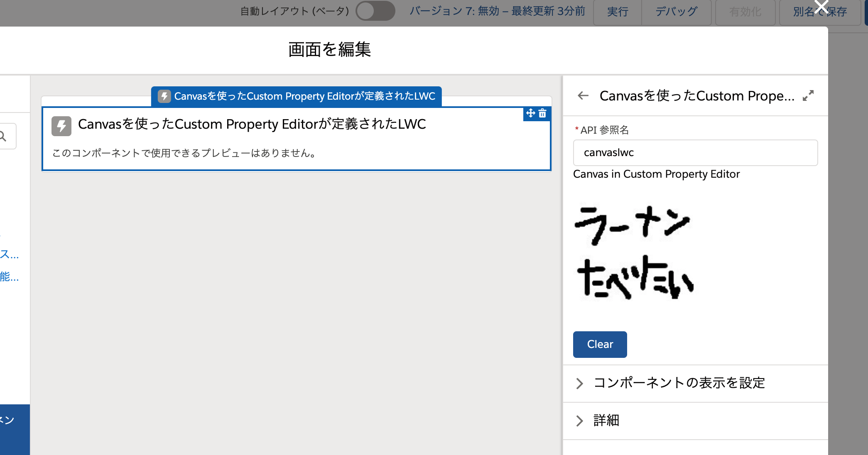
Task: Expand the 詳細 section
Action: click(x=606, y=421)
